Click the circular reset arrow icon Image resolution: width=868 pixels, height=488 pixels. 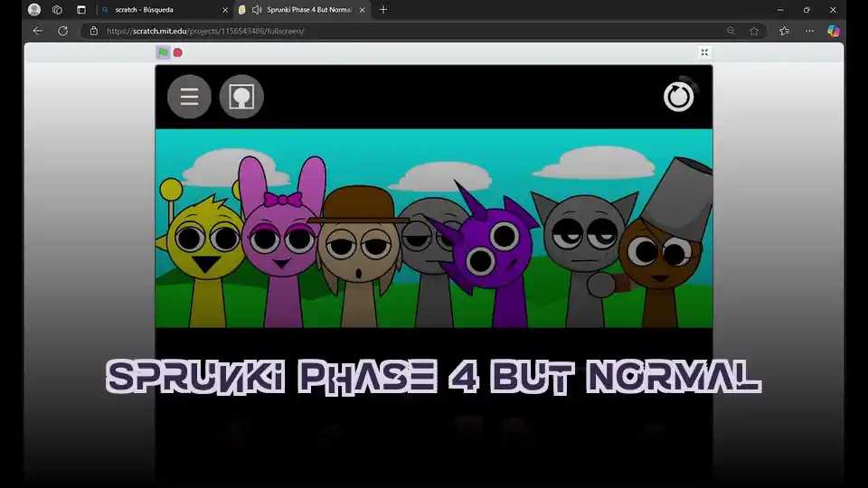click(679, 97)
